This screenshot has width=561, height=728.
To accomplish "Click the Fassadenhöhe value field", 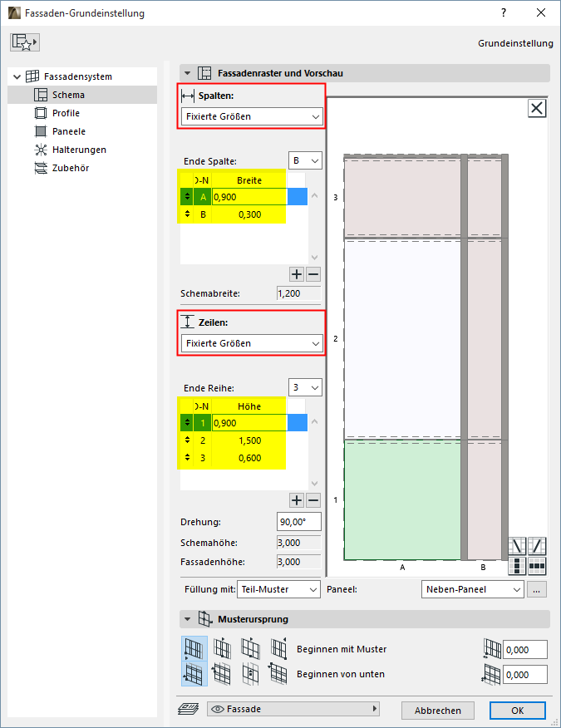I will tap(298, 562).
